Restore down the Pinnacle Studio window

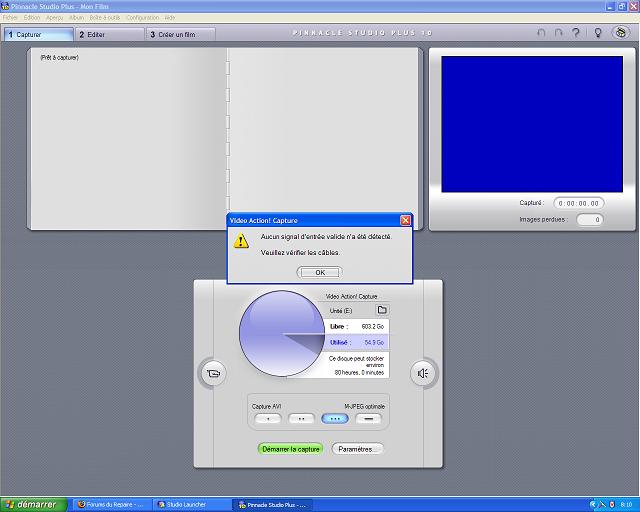(622, 7)
